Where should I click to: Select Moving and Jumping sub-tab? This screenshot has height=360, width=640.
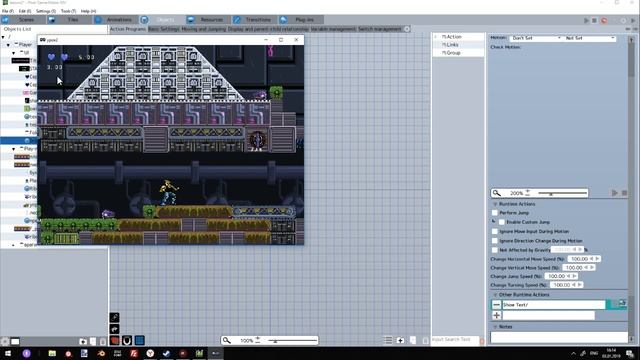(203, 29)
